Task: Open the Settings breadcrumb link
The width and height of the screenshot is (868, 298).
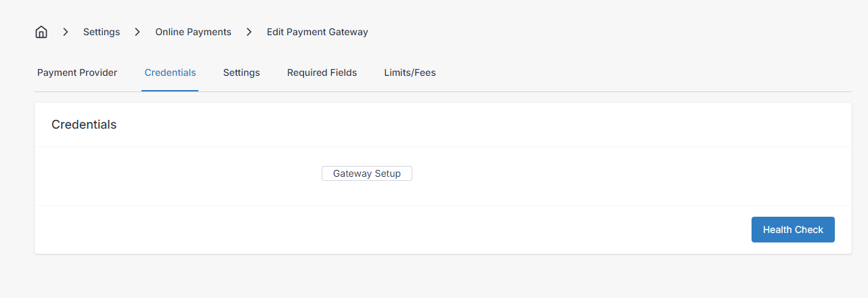Action: click(x=102, y=32)
